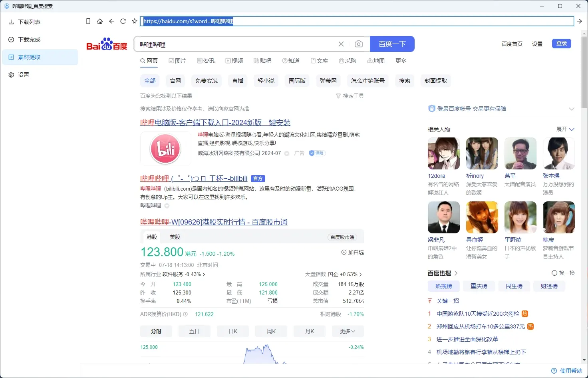Open the 更多 search categories
The width and height of the screenshot is (588, 378).
coord(401,61)
